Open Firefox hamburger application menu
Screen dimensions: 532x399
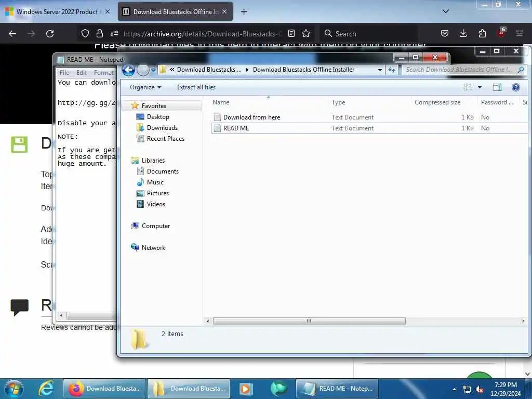tap(520, 33)
